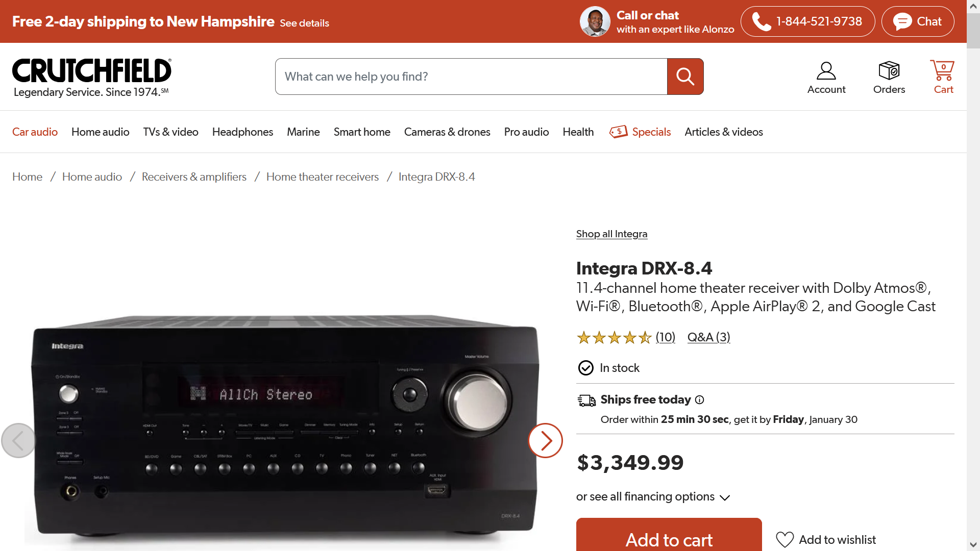Open the Home audio menu
Viewport: 980px width, 551px height.
pos(100,132)
